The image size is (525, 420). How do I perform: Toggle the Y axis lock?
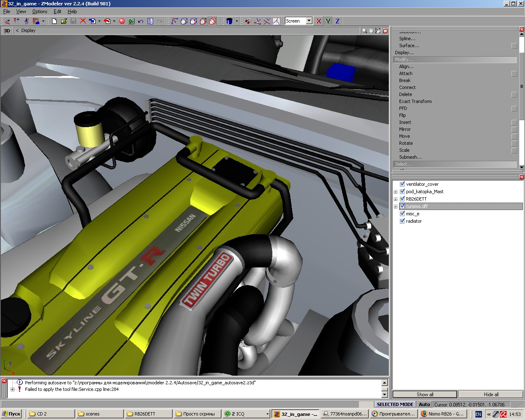pos(328,21)
